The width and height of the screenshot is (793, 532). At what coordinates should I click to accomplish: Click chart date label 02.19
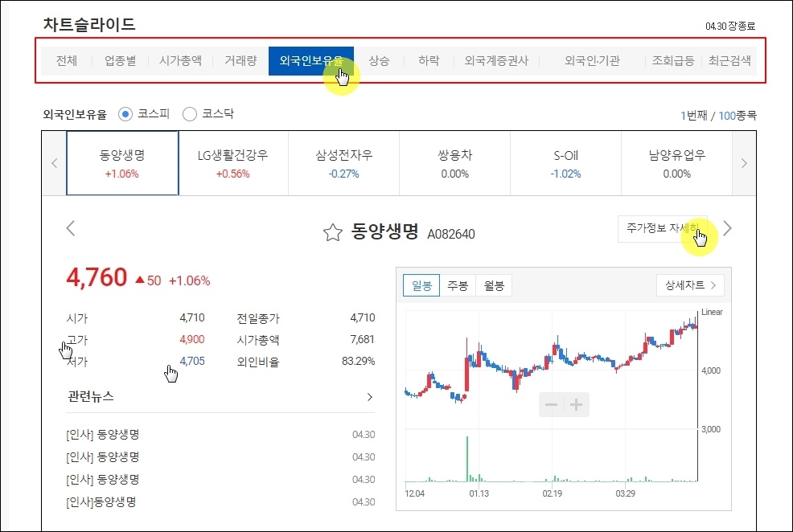click(x=553, y=493)
